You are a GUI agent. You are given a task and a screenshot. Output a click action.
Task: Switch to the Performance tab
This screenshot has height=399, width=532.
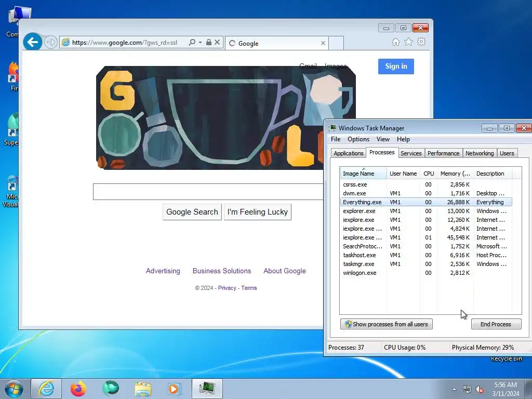coord(443,153)
